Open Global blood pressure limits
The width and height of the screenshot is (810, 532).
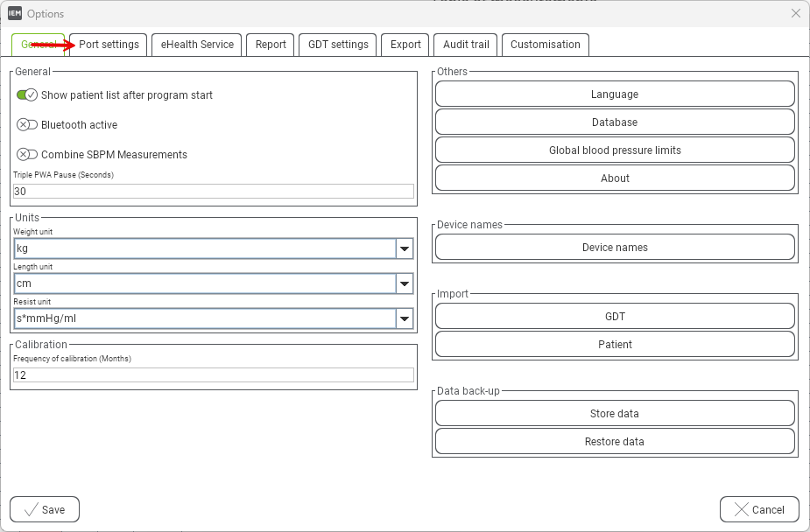click(615, 150)
